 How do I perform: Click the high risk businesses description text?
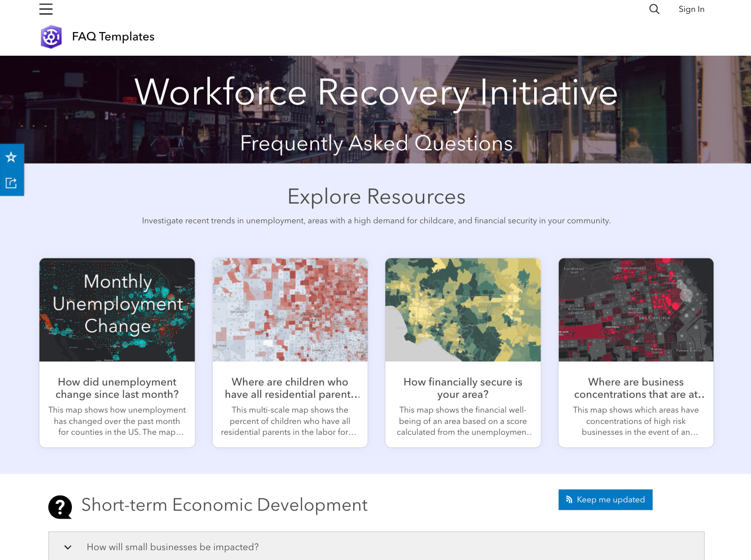(x=636, y=421)
